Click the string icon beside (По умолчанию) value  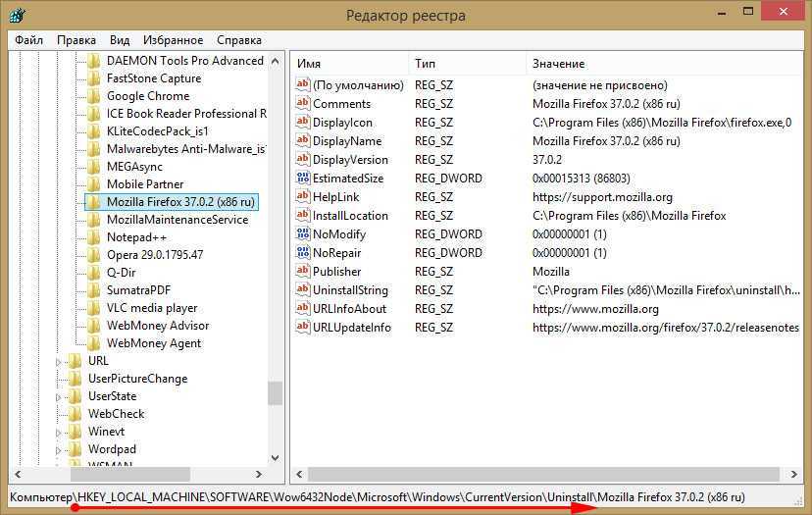pos(303,84)
